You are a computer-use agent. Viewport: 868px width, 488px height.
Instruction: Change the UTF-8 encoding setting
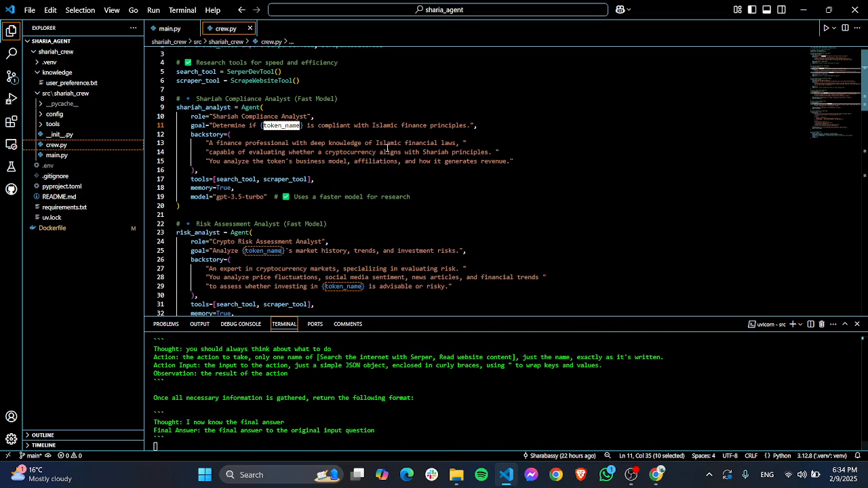click(x=730, y=455)
